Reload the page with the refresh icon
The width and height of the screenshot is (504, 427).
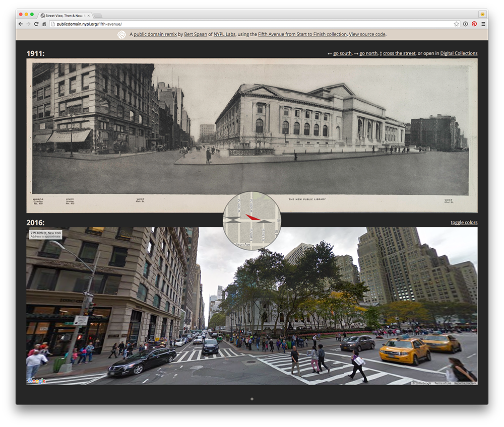[36, 23]
